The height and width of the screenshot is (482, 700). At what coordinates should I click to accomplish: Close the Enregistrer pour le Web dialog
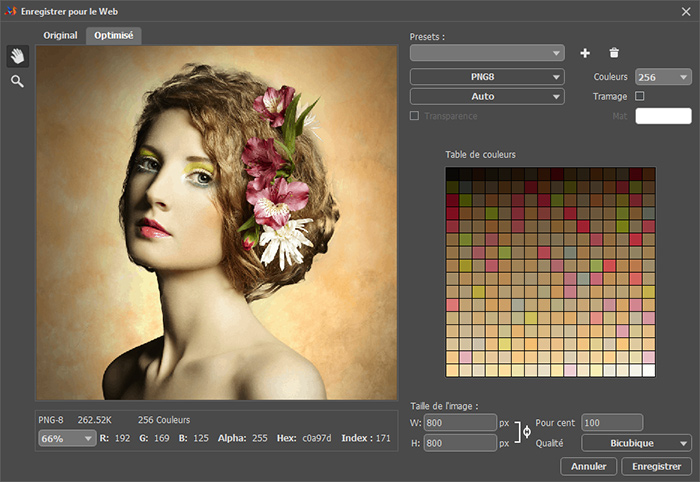686,12
